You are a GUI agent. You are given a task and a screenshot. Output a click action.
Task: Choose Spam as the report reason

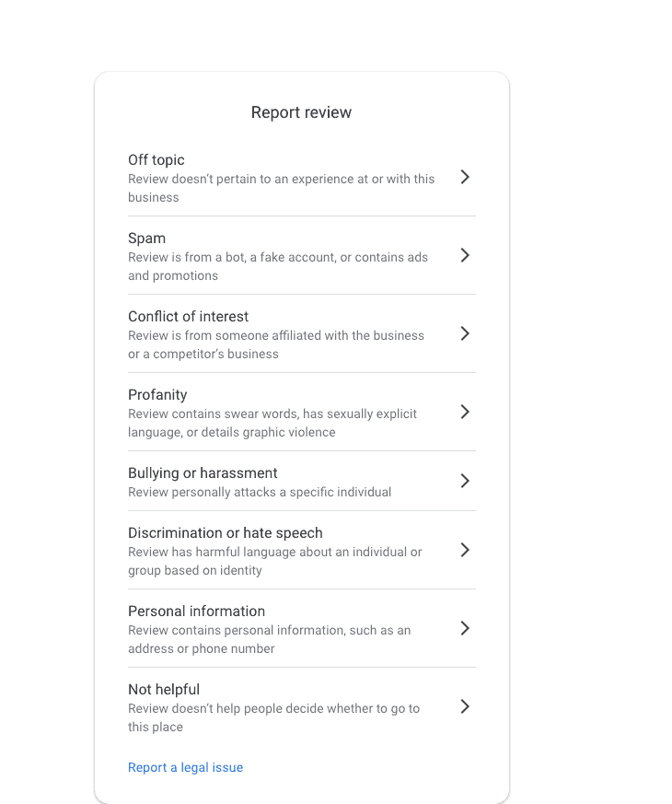click(147, 239)
